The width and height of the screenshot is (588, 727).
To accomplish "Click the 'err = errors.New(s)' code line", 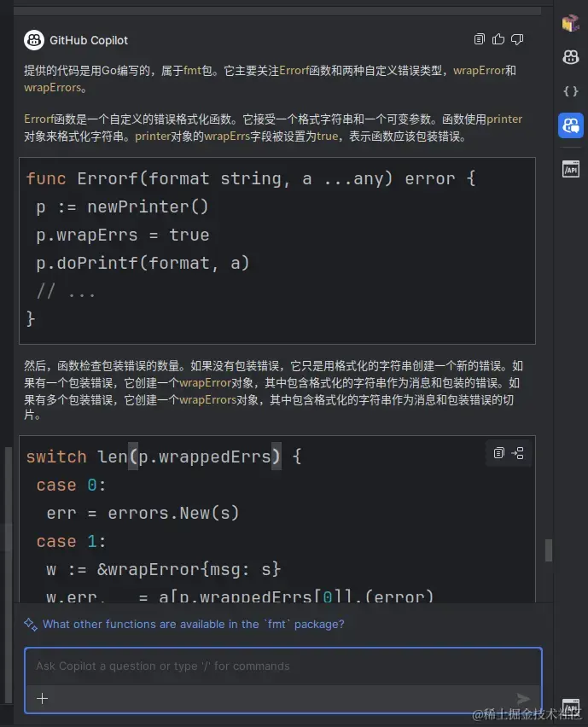I will (x=143, y=514).
